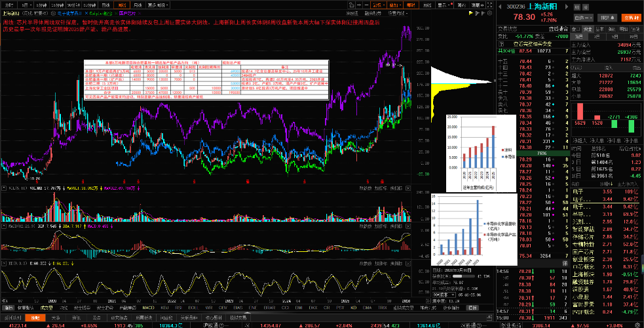Select the BOLL indicator tab
The width and height of the screenshot is (644, 328).
click(x=193, y=308)
